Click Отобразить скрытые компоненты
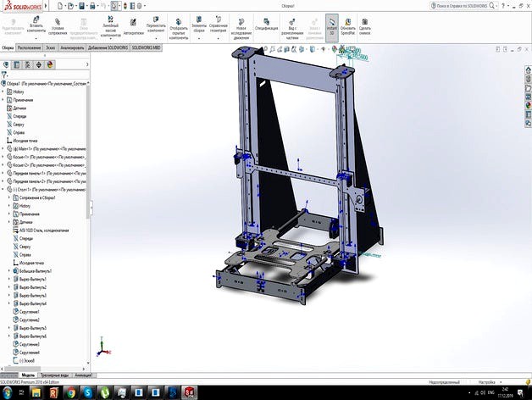The width and height of the screenshot is (532, 400). tap(179, 29)
